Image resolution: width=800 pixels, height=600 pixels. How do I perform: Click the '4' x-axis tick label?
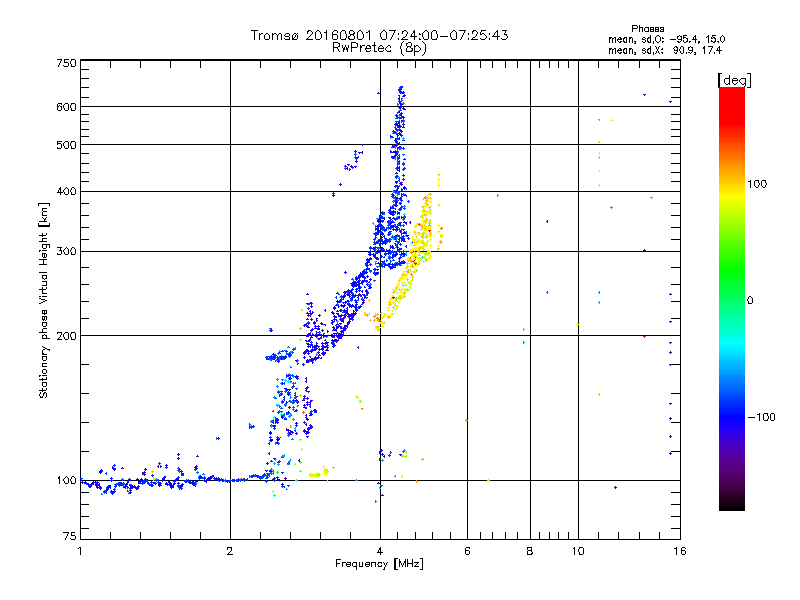(380, 551)
